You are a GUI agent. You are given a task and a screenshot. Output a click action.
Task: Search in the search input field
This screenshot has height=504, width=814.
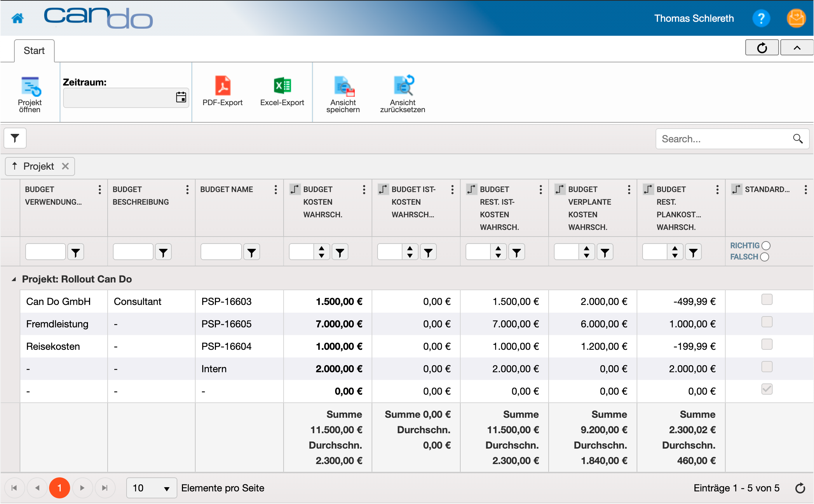click(x=724, y=139)
